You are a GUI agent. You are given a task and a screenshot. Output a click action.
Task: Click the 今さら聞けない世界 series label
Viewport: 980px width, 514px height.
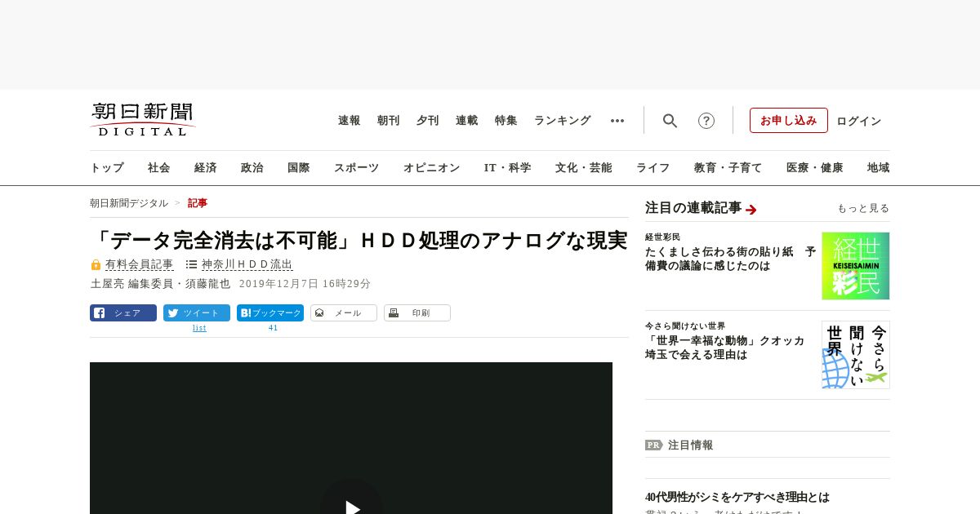[685, 326]
